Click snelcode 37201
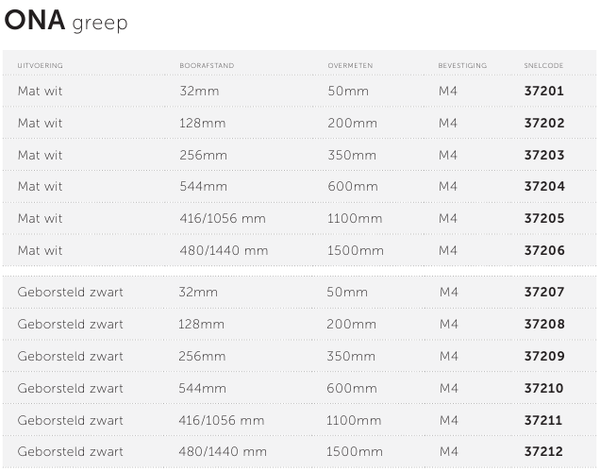Image resolution: width=600 pixels, height=471 pixels. point(544,91)
